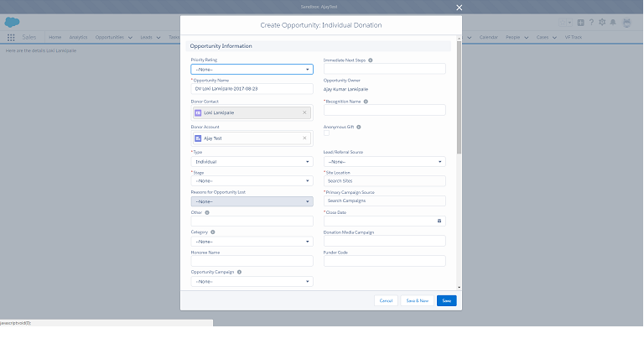Click the Opportunity Information section header
Image resolution: width=644 pixels, height=349 pixels.
(319, 46)
